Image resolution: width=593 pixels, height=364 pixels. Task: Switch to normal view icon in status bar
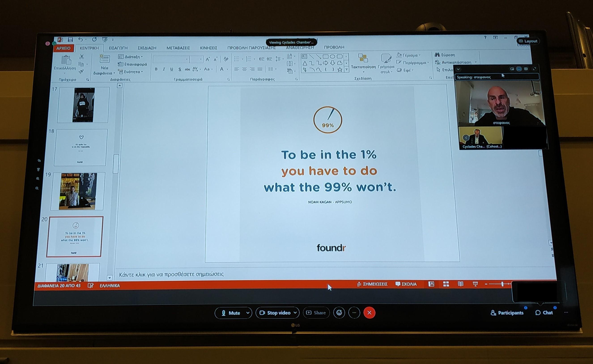431,284
